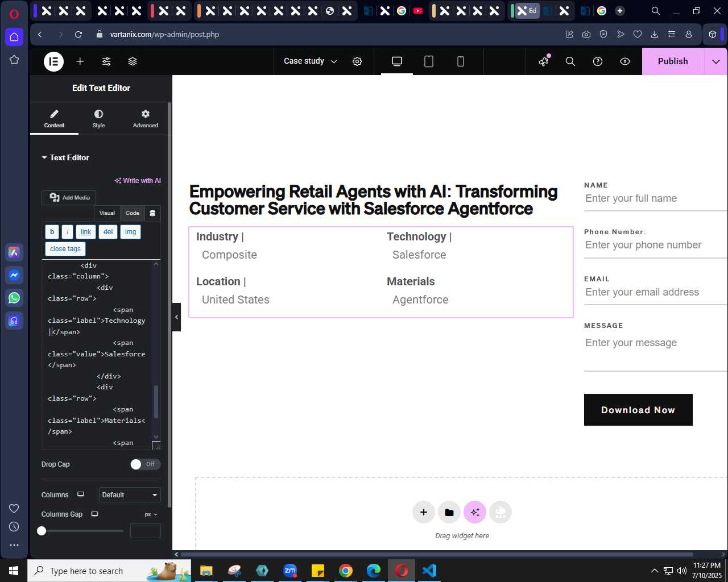This screenshot has height=582, width=728.
Task: Switch editor to Visual tab
Action: tap(107, 213)
